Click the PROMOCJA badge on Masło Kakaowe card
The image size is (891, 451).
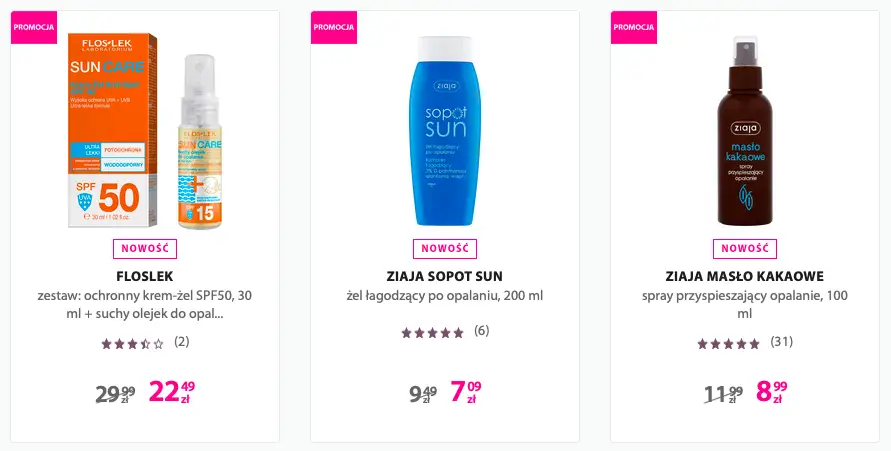633,27
